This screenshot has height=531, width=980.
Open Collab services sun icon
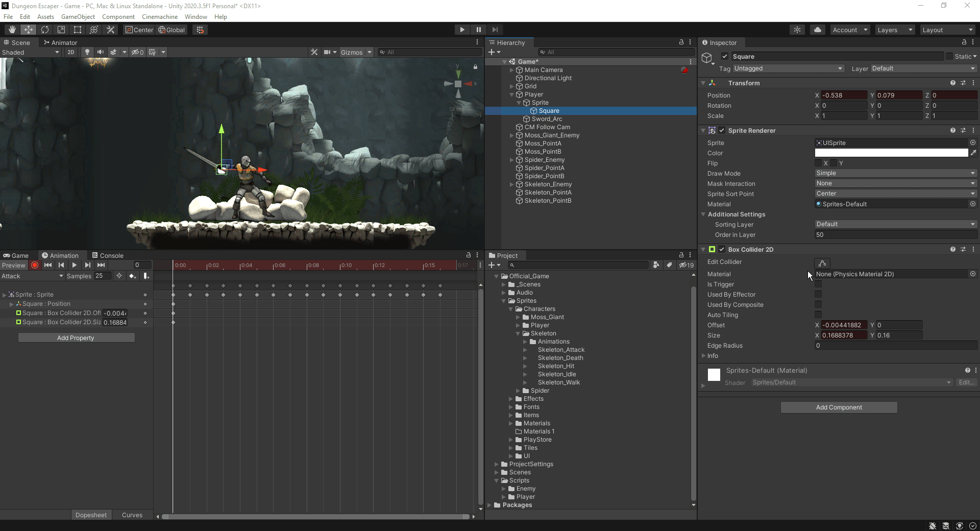pos(797,30)
